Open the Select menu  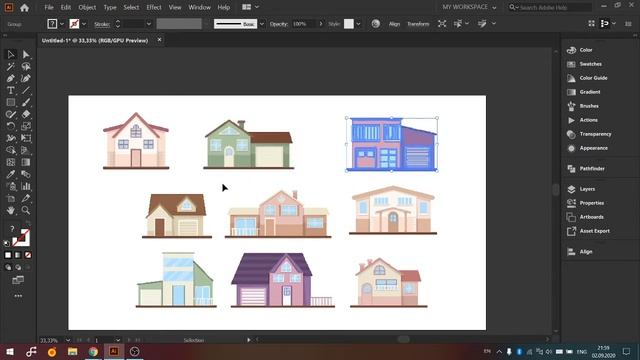tap(131, 7)
